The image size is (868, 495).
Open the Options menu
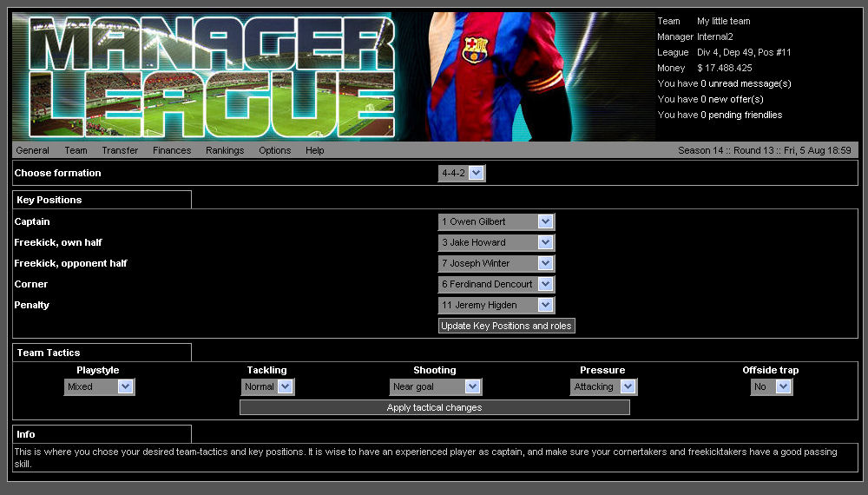(x=274, y=150)
